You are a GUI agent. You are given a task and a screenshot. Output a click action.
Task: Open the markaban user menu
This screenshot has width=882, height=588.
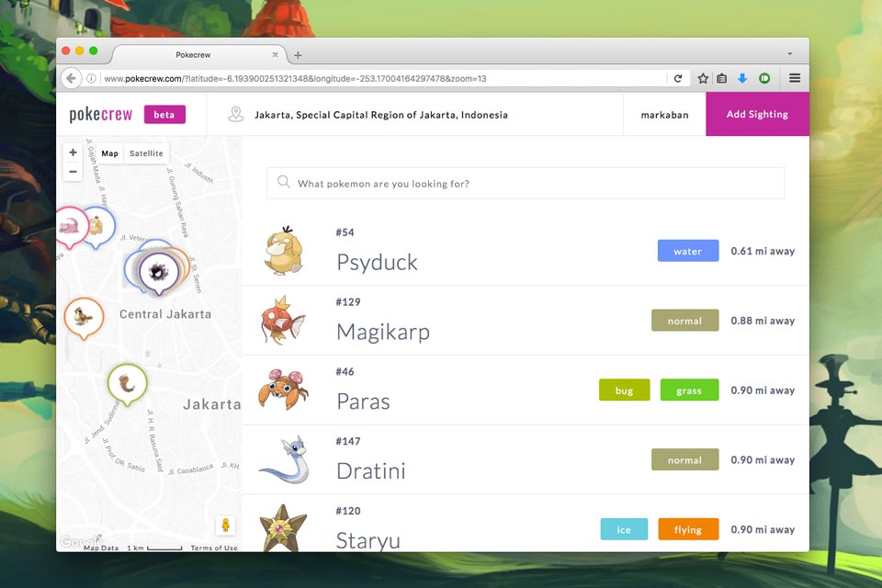point(664,115)
